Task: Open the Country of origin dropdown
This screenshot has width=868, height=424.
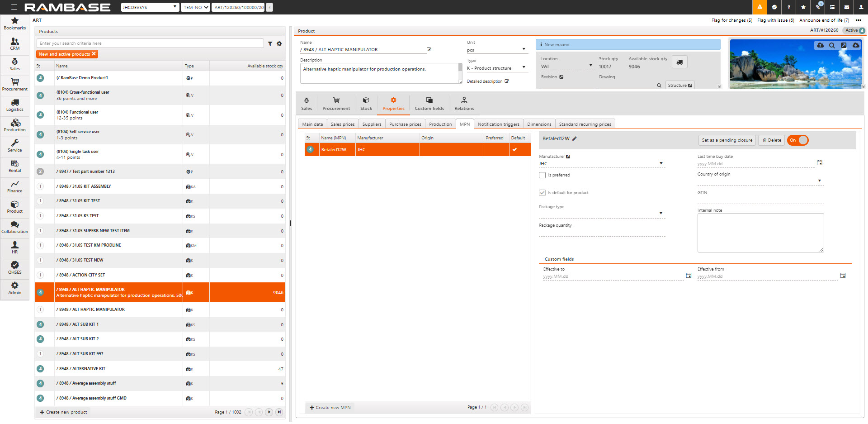Action: (819, 181)
